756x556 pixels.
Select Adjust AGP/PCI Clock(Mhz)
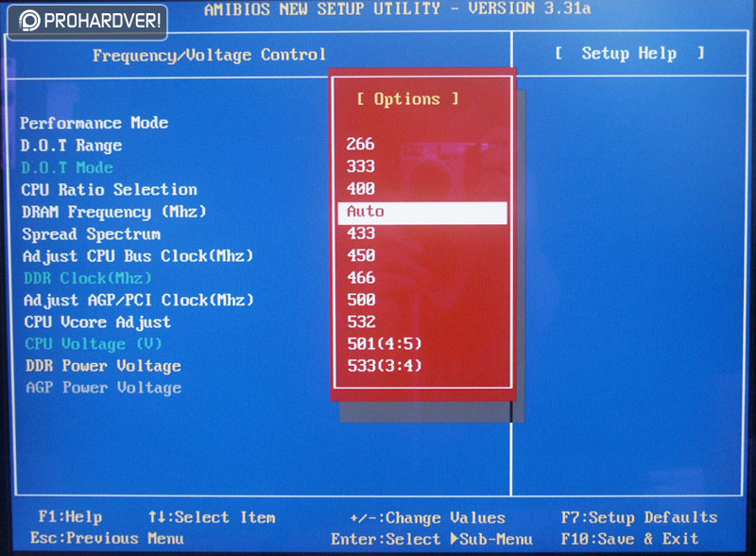(139, 300)
